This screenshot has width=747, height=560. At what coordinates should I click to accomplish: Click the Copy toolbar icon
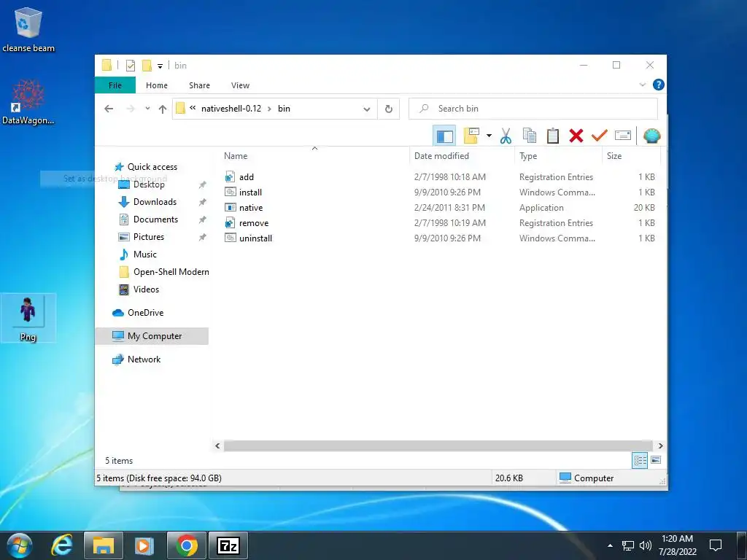click(x=530, y=136)
